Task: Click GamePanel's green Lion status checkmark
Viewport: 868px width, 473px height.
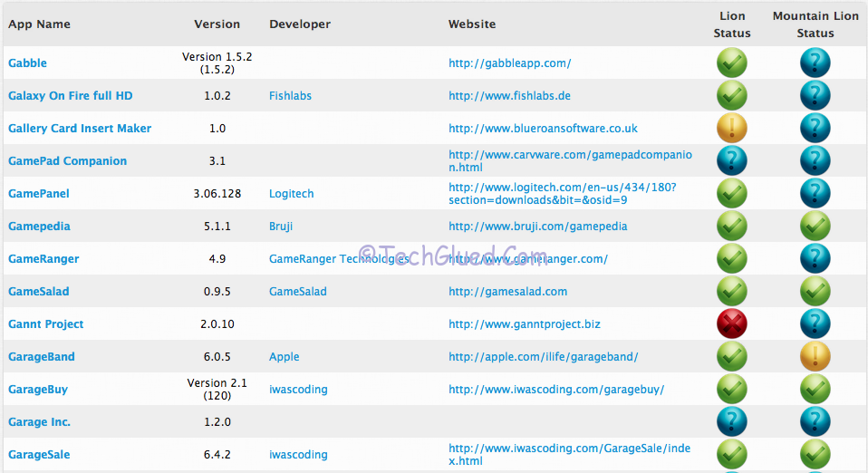Action: point(732,193)
